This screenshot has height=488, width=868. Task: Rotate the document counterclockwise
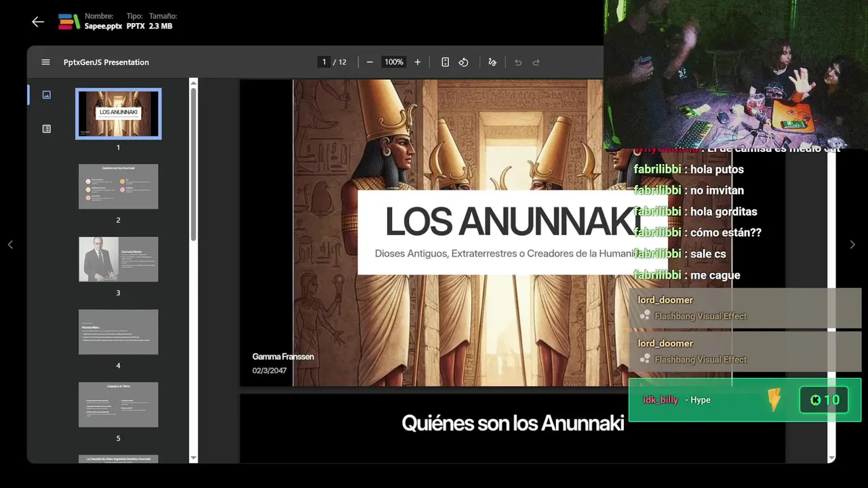[463, 62]
